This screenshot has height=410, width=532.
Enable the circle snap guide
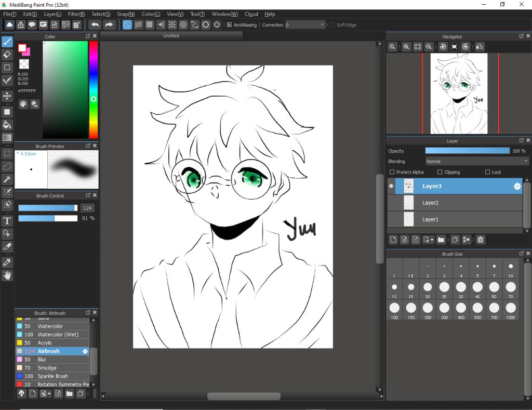183,25
